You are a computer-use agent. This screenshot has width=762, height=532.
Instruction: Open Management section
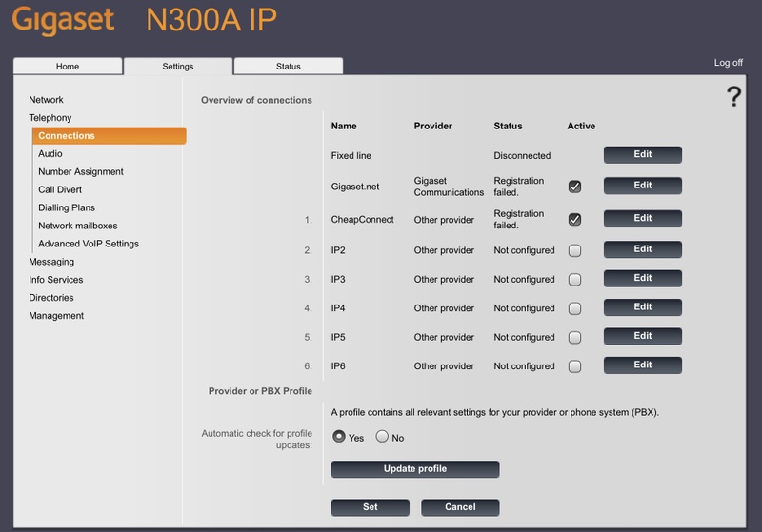(x=56, y=316)
